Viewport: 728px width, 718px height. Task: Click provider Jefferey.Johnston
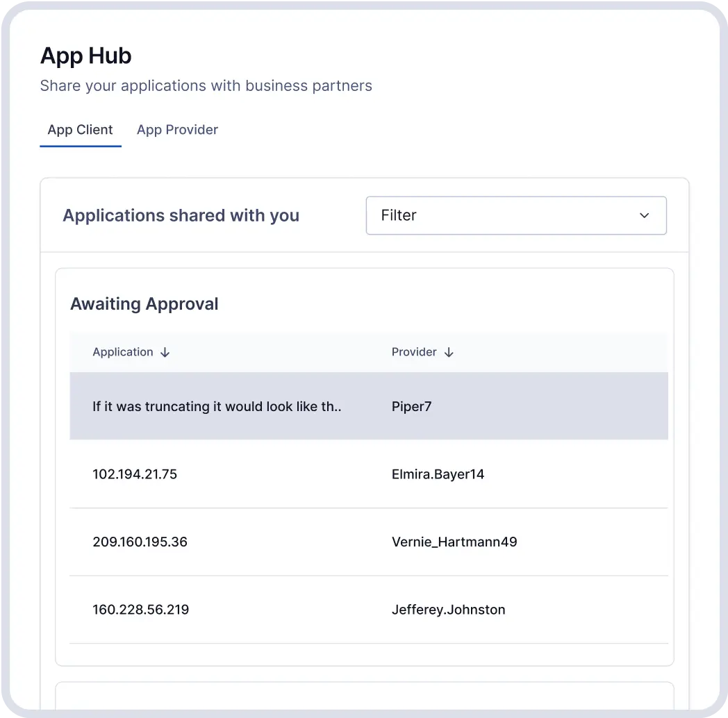448,610
